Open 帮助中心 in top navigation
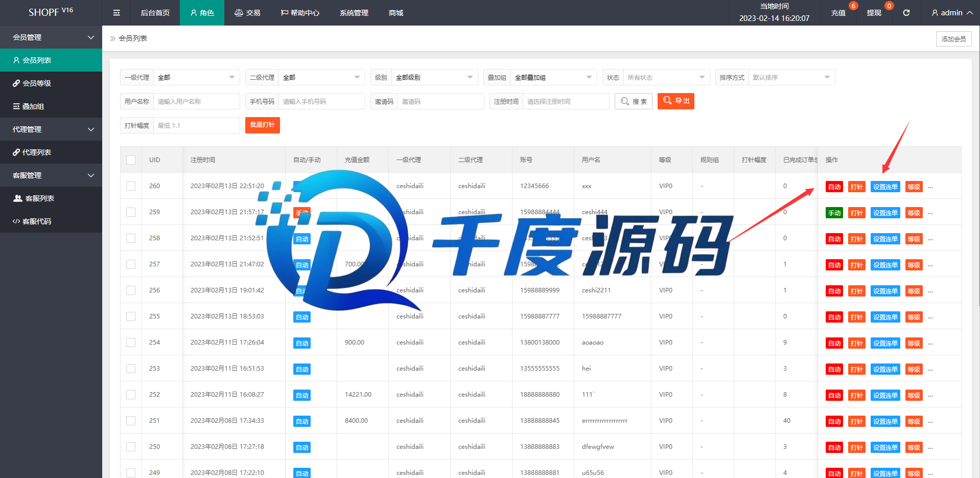 click(x=300, y=13)
